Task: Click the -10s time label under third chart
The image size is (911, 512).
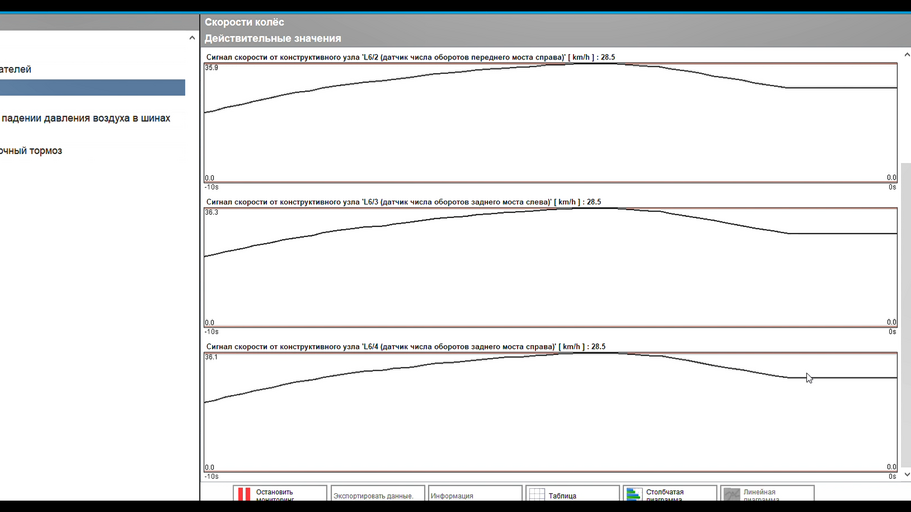Action: (x=211, y=477)
